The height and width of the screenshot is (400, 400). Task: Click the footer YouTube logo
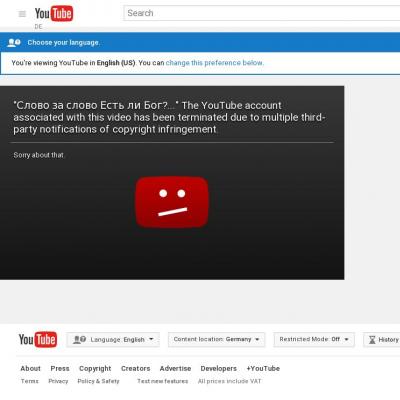coord(38,340)
